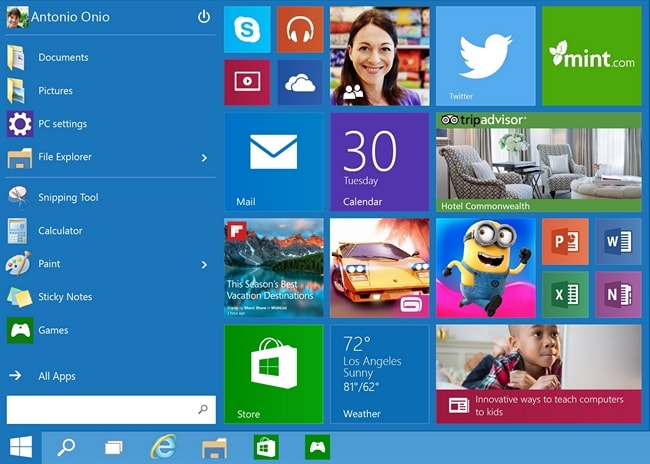Viewport: 650px width, 464px height.
Task: Open PC settings
Action: point(62,124)
